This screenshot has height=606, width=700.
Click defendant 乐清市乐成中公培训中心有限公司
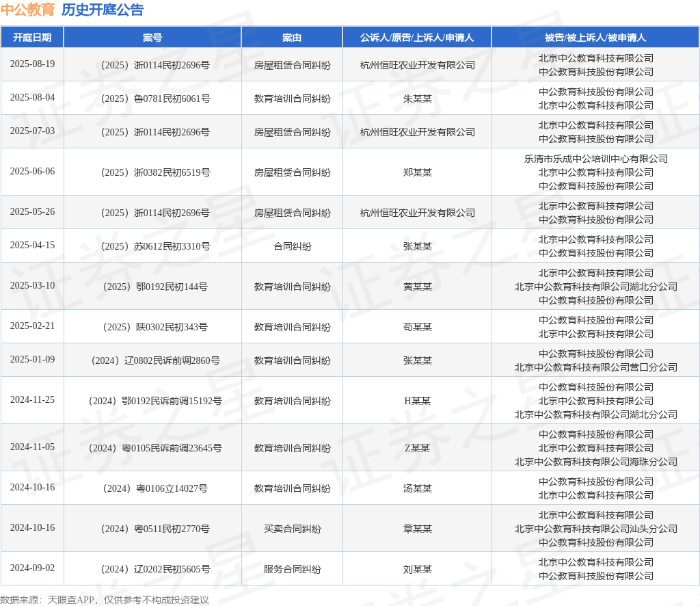pos(596,159)
